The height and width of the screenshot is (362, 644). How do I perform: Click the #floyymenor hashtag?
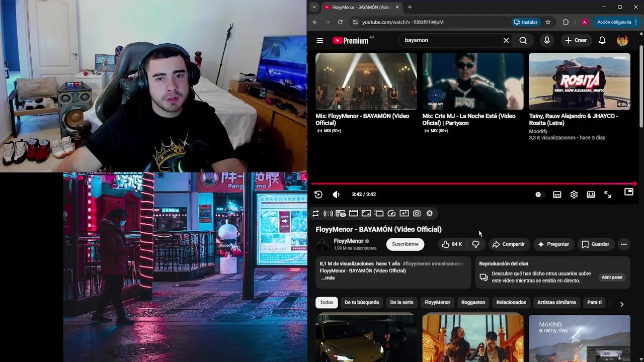point(416,264)
